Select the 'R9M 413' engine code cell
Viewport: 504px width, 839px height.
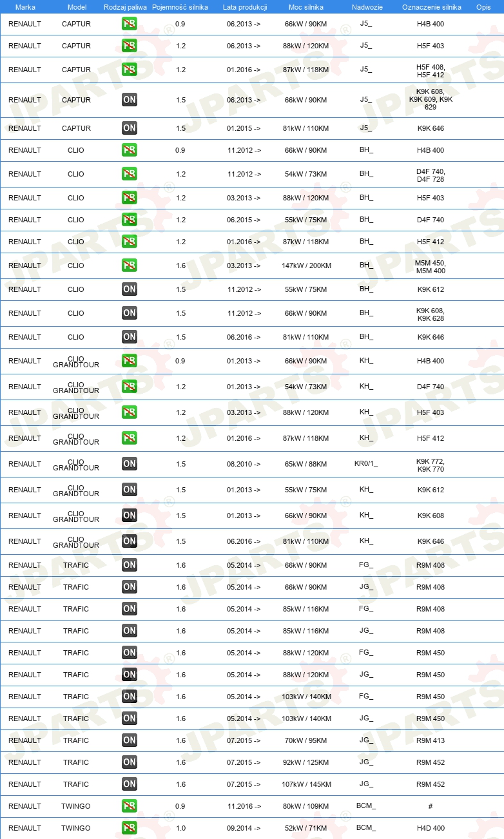coord(431,740)
